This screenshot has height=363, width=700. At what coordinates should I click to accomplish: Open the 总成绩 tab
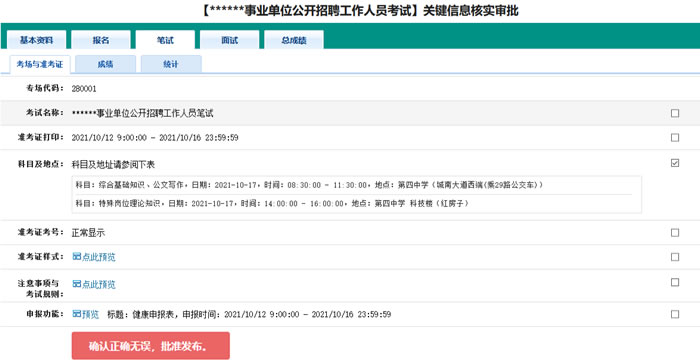tap(294, 40)
